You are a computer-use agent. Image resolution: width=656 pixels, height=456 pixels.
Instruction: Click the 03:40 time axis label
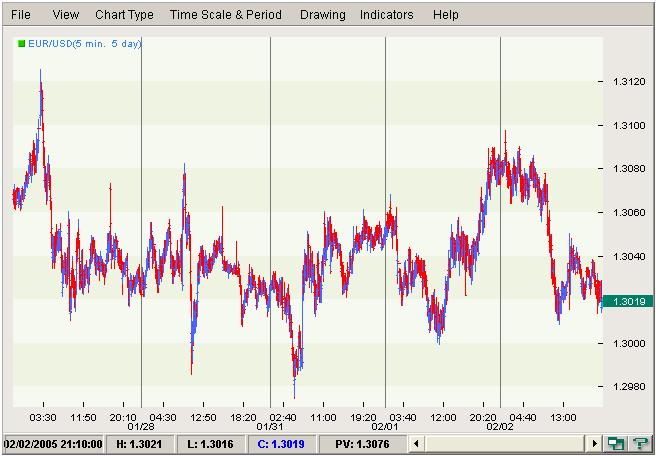pyautogui.click(x=403, y=418)
